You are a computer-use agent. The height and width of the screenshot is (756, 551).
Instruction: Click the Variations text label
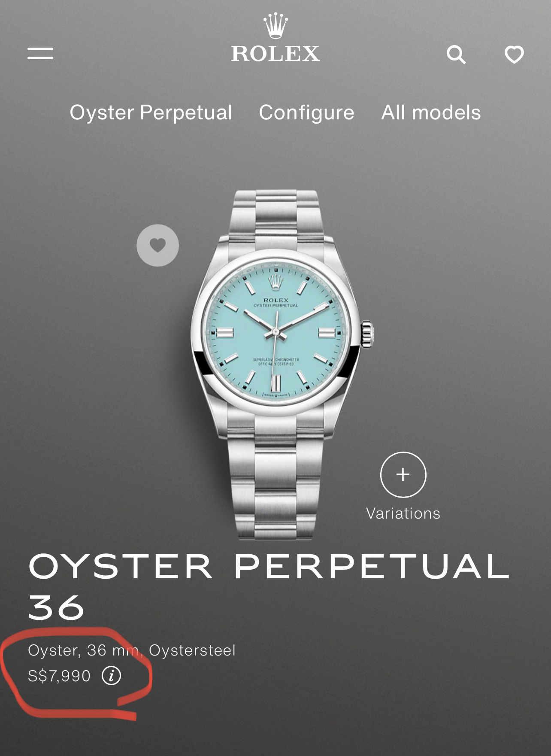pos(403,513)
